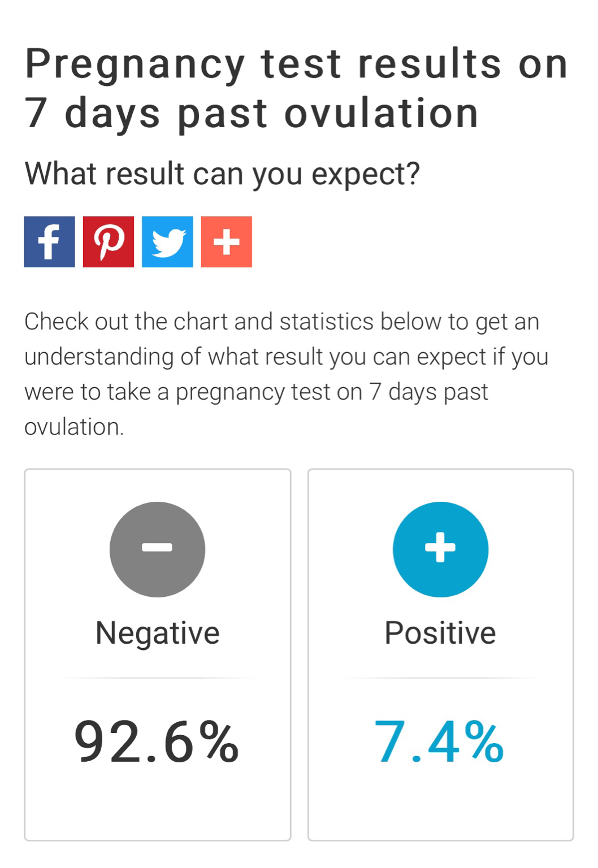Click the "were to take a pregnancy test" line

(192, 392)
